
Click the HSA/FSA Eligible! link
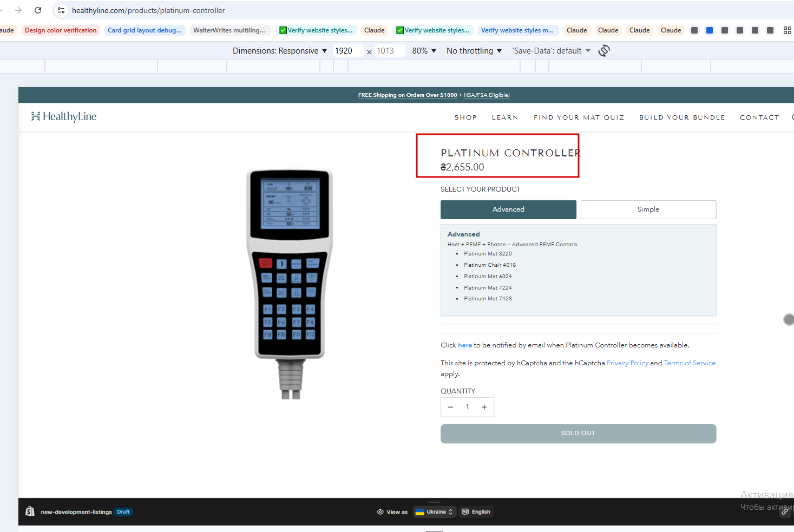[487, 95]
